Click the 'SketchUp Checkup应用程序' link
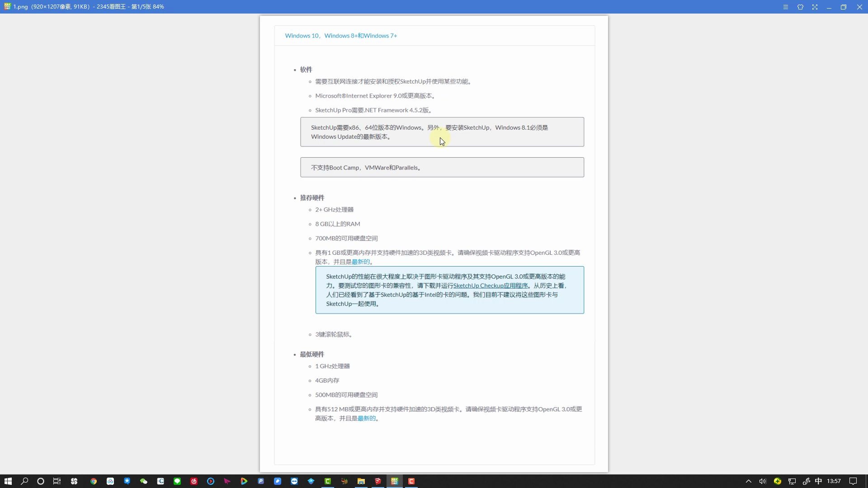This screenshot has height=488, width=868. [491, 286]
